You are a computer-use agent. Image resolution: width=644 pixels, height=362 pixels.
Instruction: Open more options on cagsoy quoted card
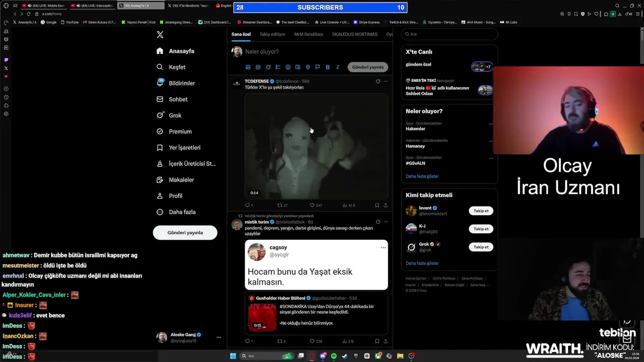pyautogui.click(x=383, y=247)
